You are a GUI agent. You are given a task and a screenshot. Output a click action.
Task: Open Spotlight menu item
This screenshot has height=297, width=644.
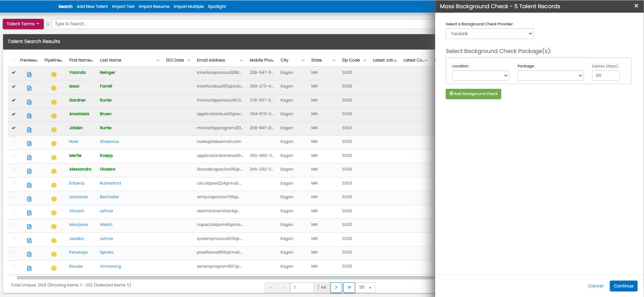(217, 6)
